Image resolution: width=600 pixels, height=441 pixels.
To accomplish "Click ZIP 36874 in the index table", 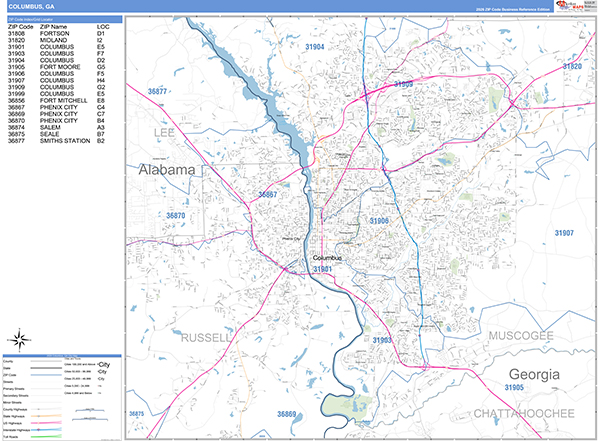I will pyautogui.click(x=16, y=127).
